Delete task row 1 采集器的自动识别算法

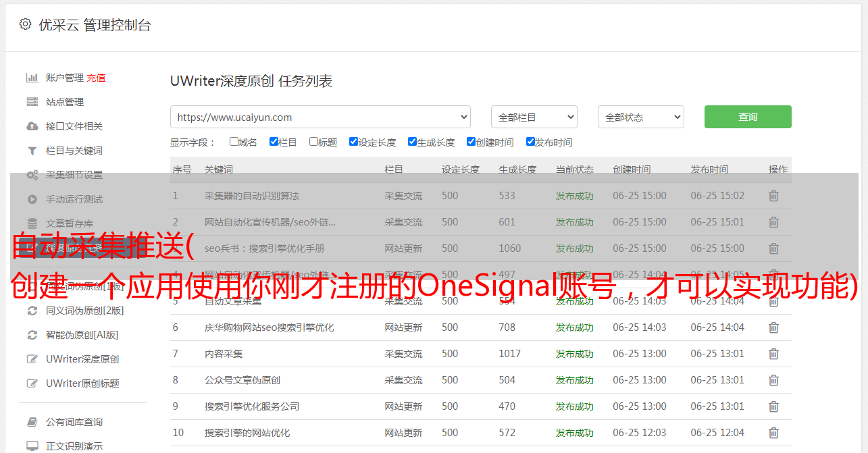pyautogui.click(x=773, y=196)
